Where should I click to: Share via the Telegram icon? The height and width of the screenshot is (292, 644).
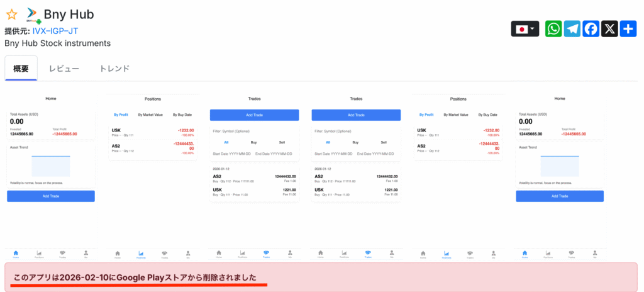tap(572, 29)
